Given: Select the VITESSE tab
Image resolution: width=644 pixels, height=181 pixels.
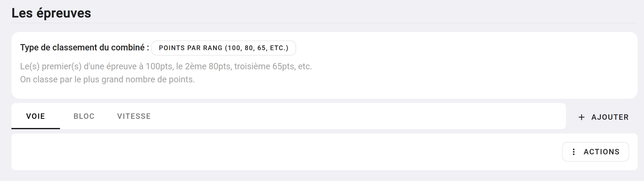Looking at the screenshot, I should click(134, 116).
